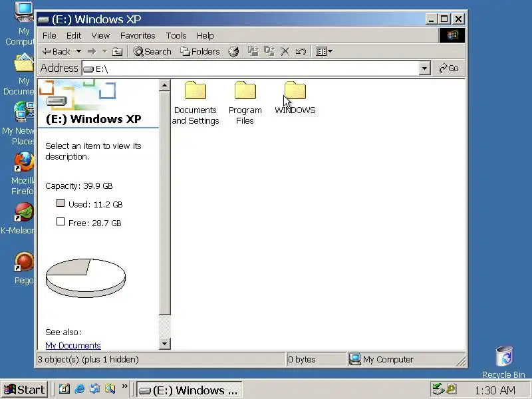Click the drive icon in the title bar
This screenshot has width=532, height=399.
coord(43,20)
